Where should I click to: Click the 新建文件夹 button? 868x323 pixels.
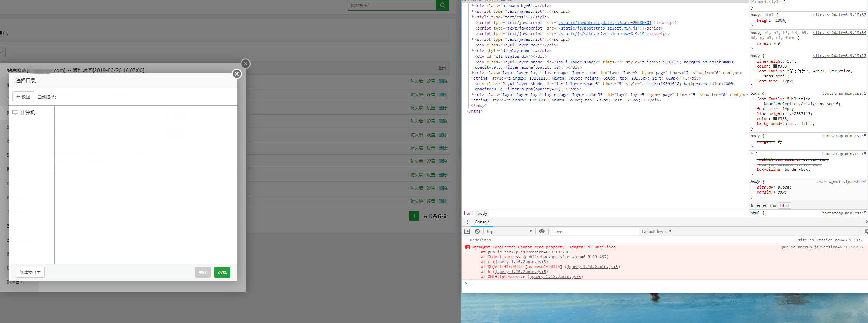tap(30, 272)
